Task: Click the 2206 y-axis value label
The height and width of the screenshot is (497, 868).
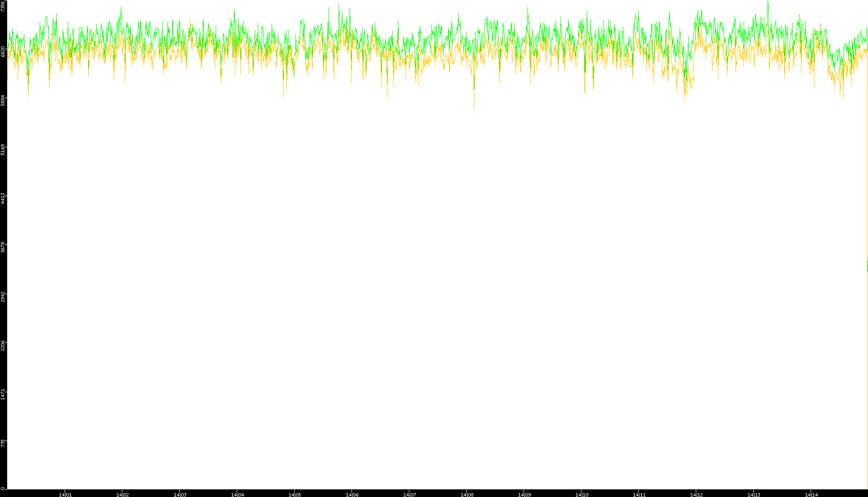Action: pos(3,345)
